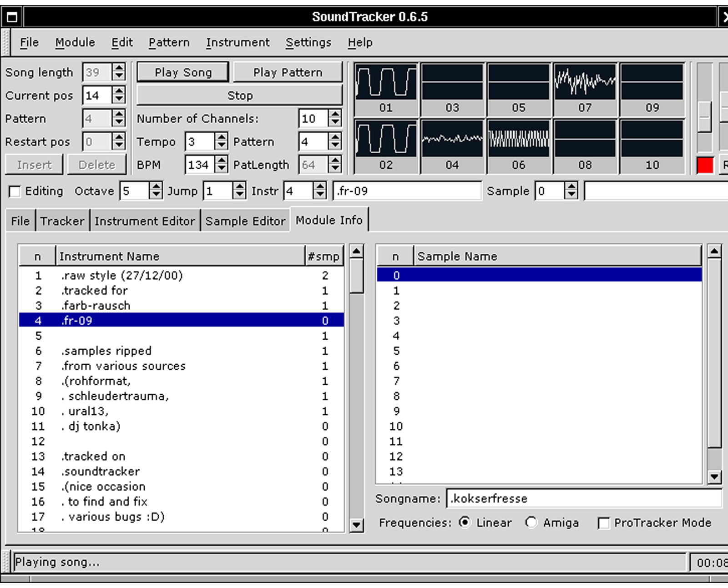Step the PatLength spinner arrows

335,165
